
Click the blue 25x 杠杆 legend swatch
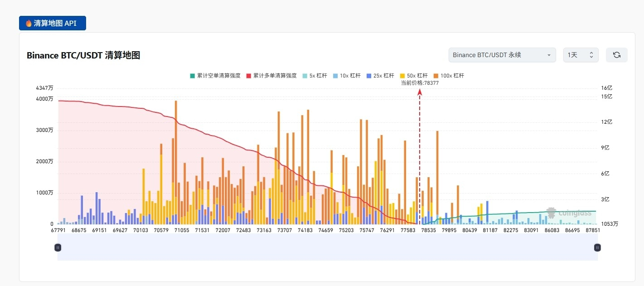tap(368, 76)
